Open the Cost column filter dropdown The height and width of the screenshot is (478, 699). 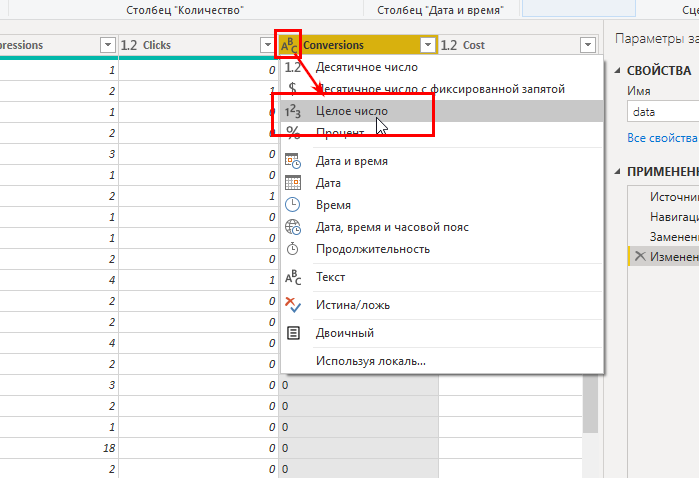(588, 45)
